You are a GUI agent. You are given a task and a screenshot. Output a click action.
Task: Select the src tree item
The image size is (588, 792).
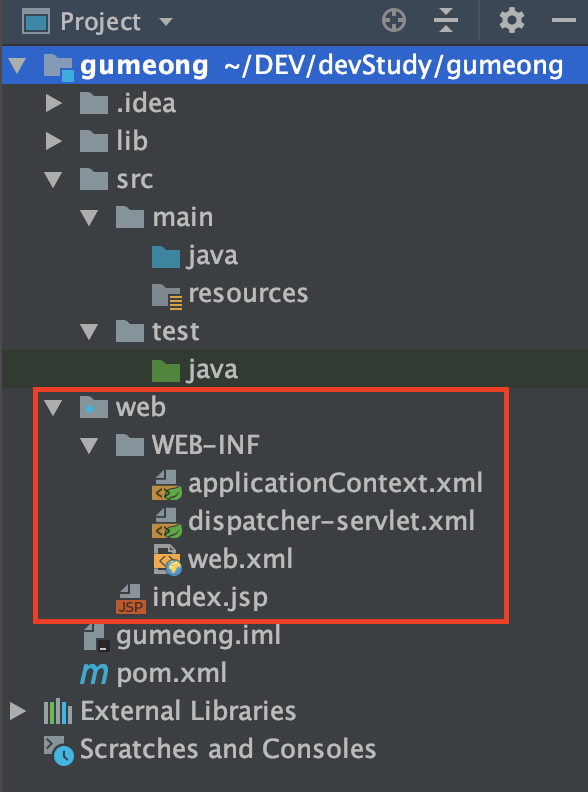(x=134, y=180)
